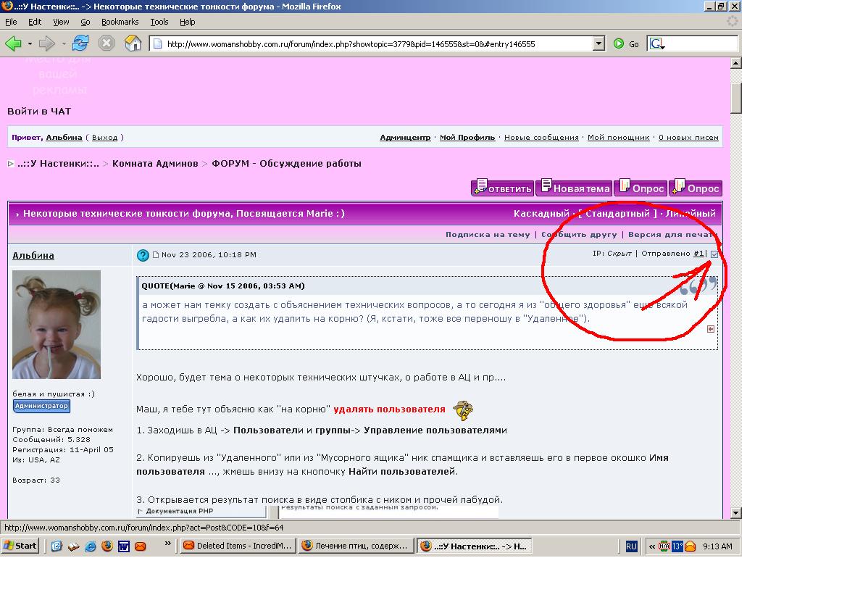Image resolution: width=847 pixels, height=616 pixels.
Task: Tick the post selection checkbox beside #1
Action: (x=714, y=254)
